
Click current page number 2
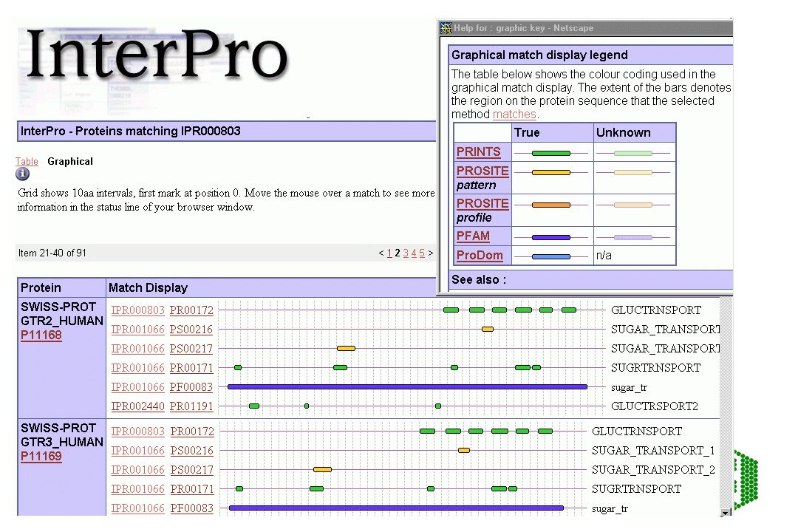point(398,253)
